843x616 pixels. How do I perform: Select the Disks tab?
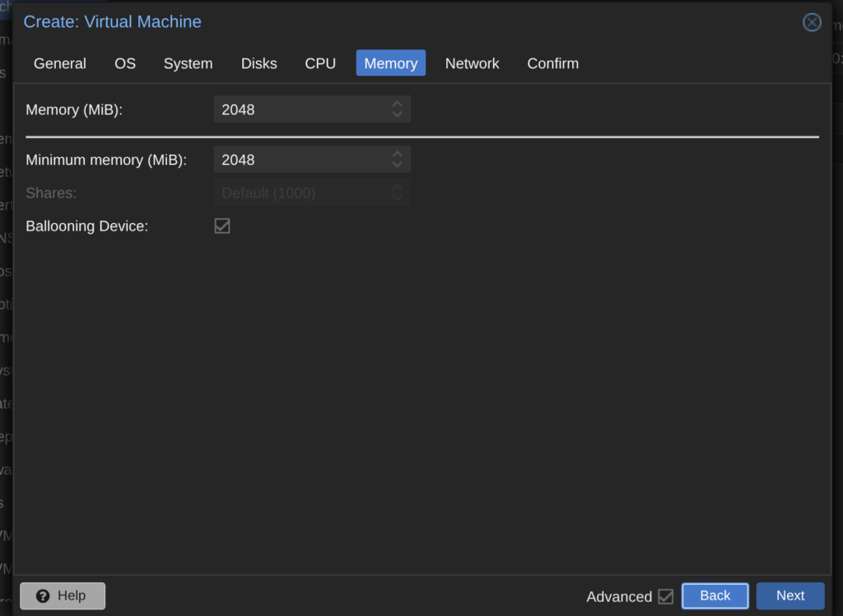pos(258,63)
